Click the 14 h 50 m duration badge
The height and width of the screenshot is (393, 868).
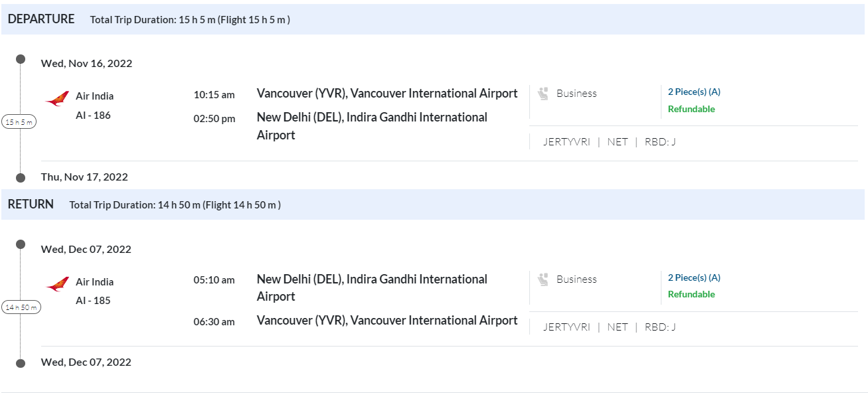21,307
